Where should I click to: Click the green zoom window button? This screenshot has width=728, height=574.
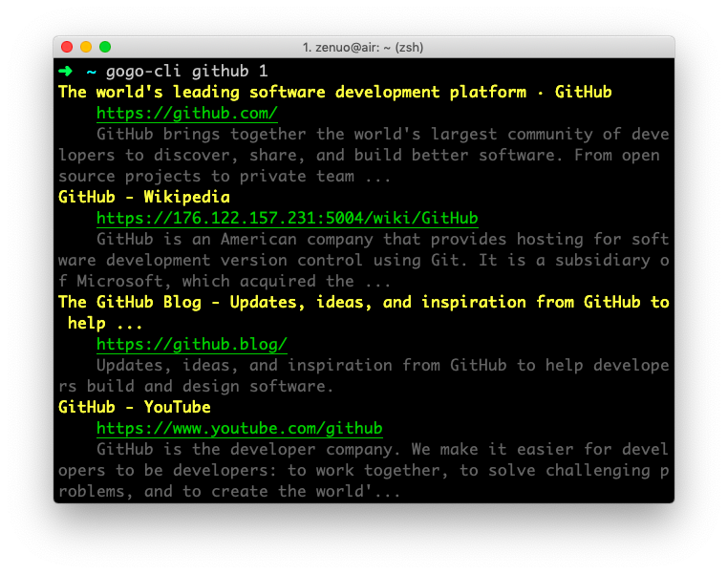click(105, 47)
